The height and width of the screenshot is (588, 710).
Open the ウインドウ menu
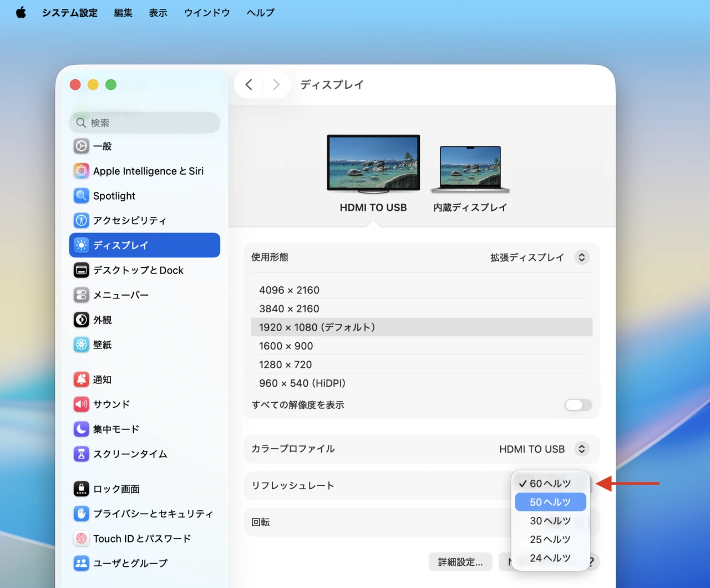[206, 13]
